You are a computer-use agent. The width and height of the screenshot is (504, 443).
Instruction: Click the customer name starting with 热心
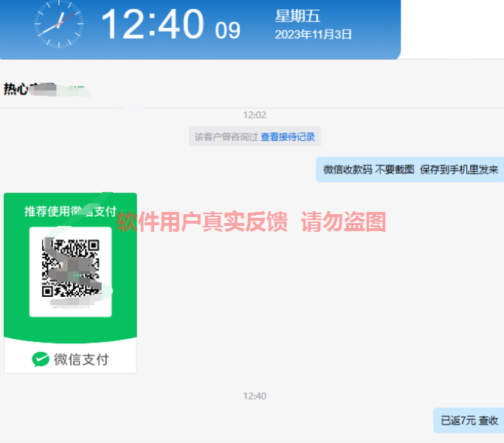coord(30,89)
